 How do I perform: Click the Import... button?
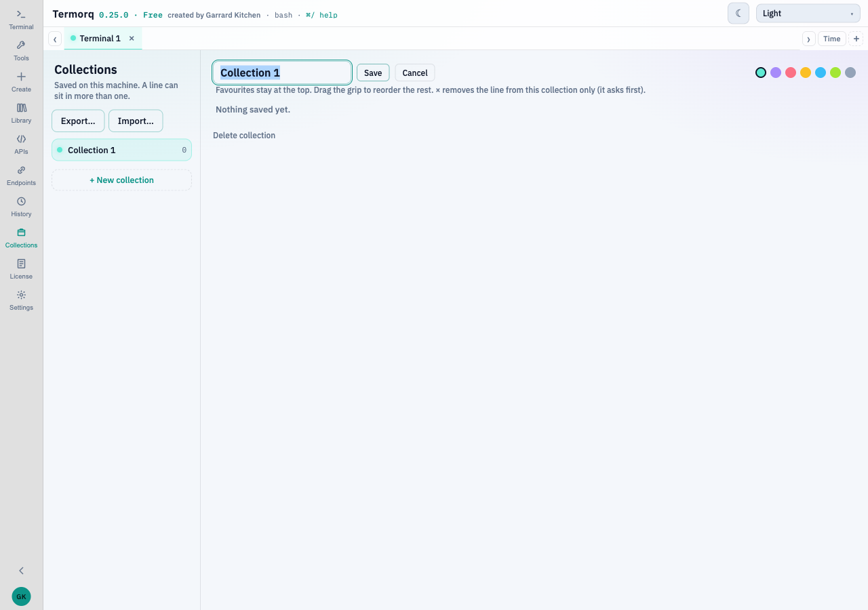(136, 121)
